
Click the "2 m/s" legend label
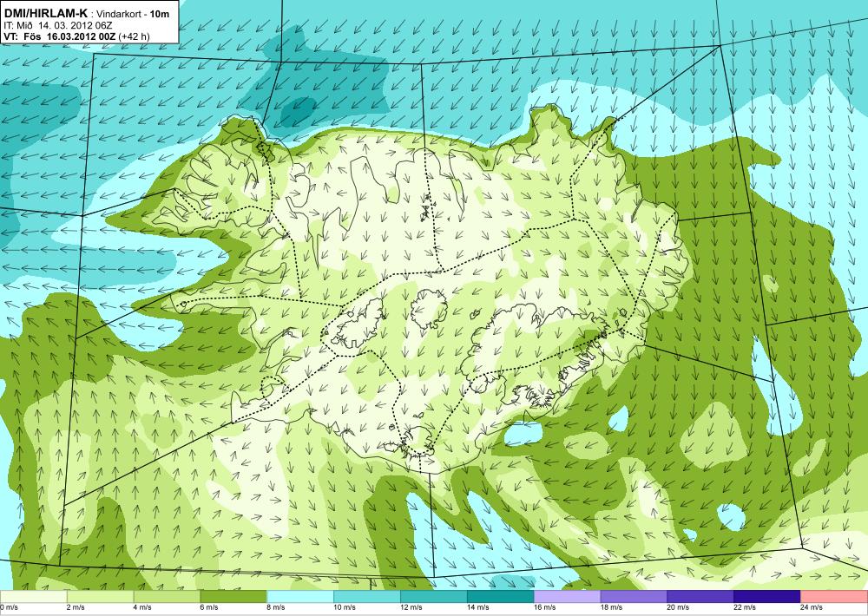click(x=76, y=607)
